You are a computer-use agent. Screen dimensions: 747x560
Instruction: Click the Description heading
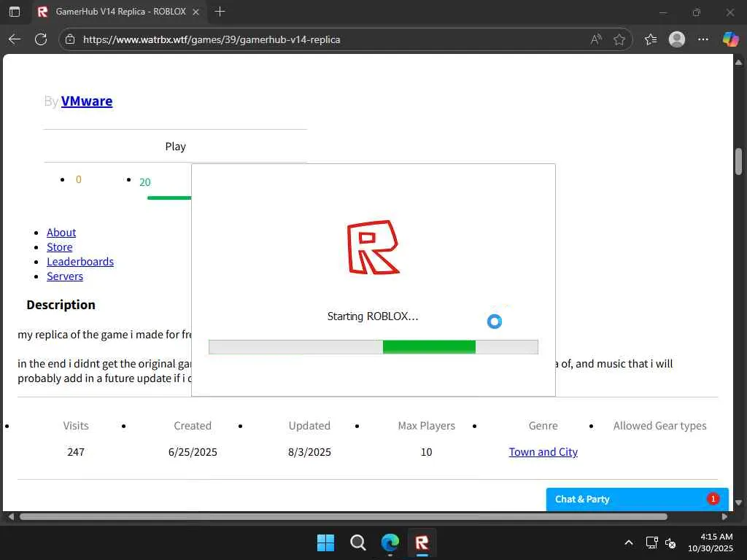click(61, 305)
